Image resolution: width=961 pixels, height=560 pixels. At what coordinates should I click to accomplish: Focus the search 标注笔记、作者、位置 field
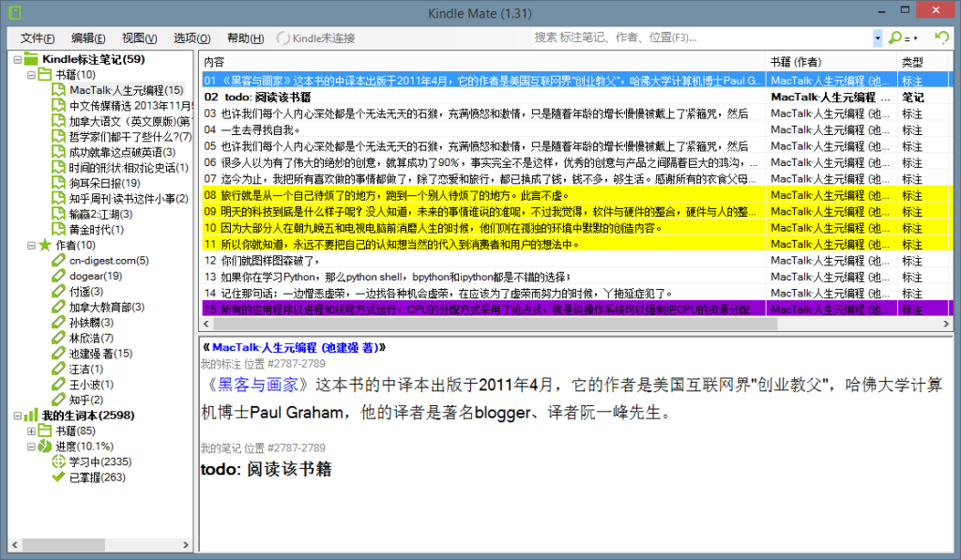pyautogui.click(x=702, y=38)
